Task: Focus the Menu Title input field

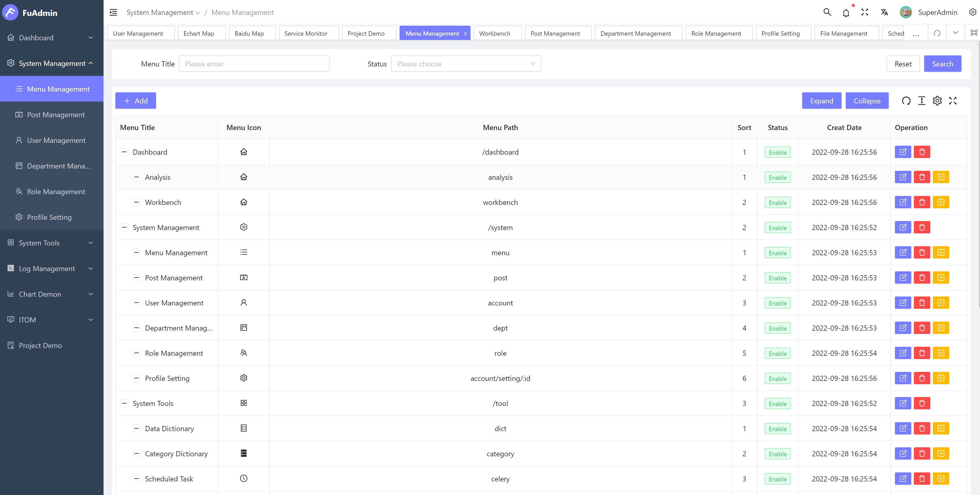Action: [x=254, y=64]
